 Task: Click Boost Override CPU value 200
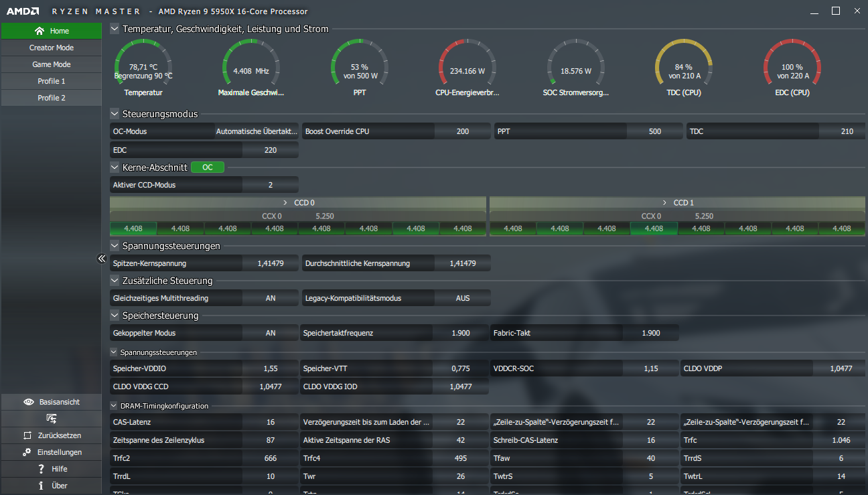click(463, 131)
